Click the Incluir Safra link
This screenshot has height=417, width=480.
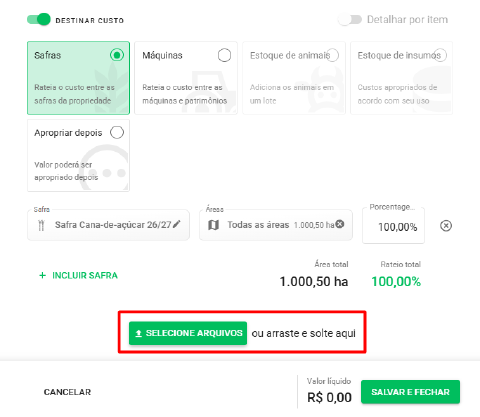pyautogui.click(x=79, y=275)
